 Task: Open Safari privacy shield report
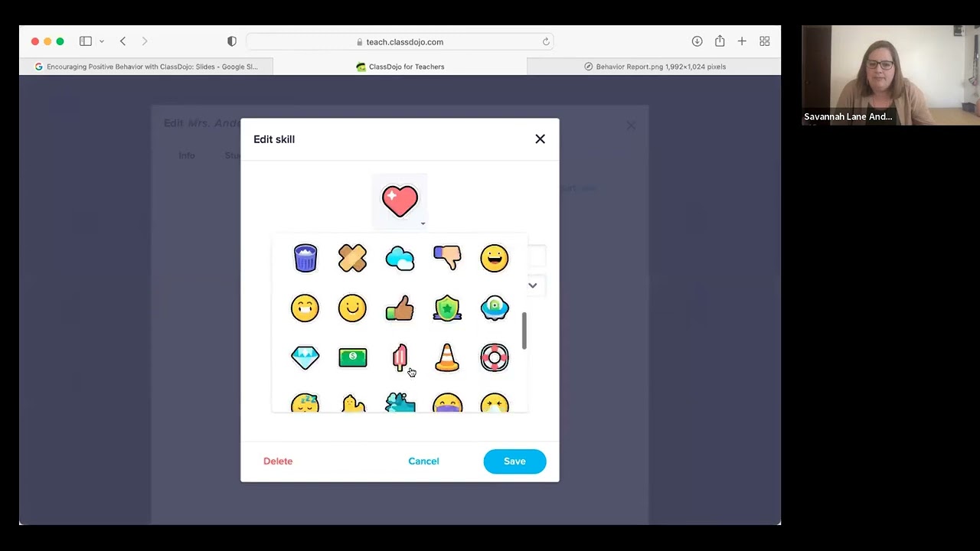tap(232, 41)
